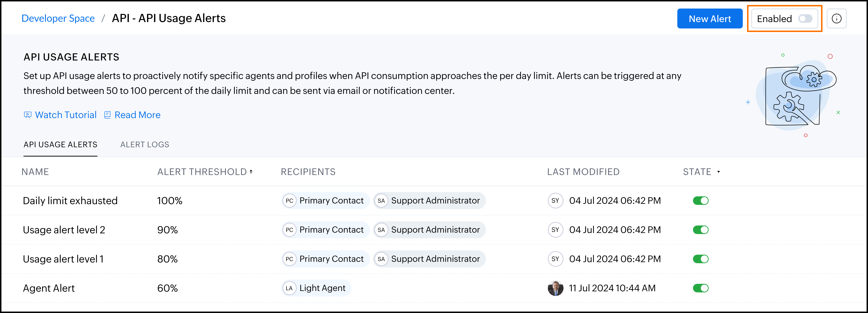Click PC avatar in Daily limit exhausted row
Image resolution: width=868 pixels, height=313 pixels.
[x=289, y=201]
